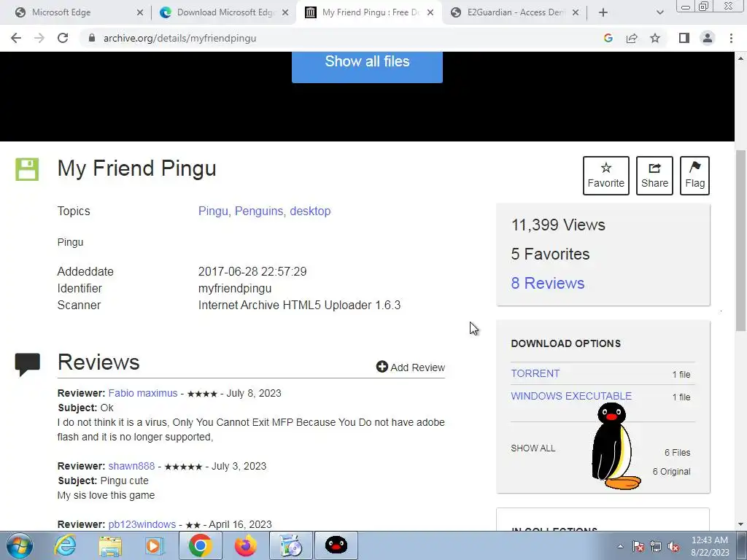Click the Reviews speech bubble icon
Screen dimensions: 747x560
27,365
